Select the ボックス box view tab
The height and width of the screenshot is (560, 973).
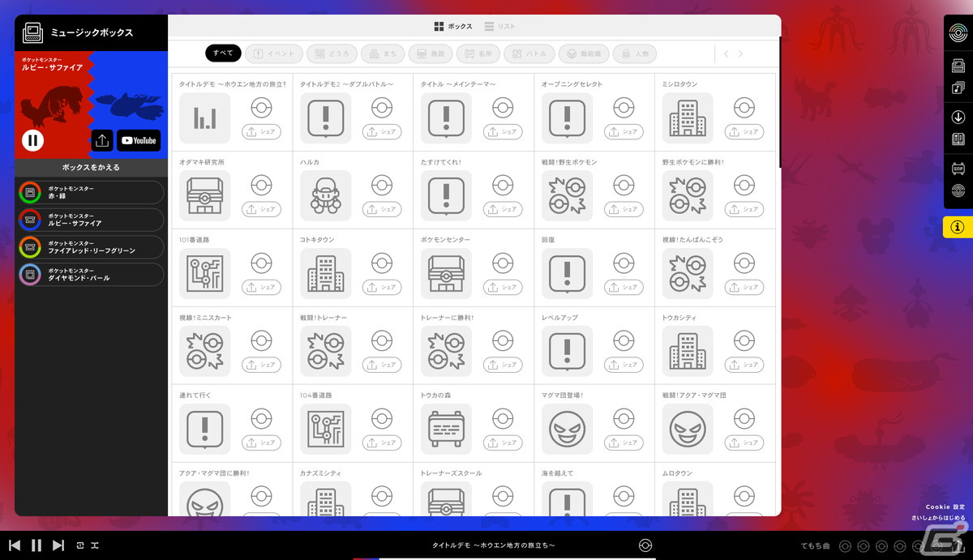[453, 27]
